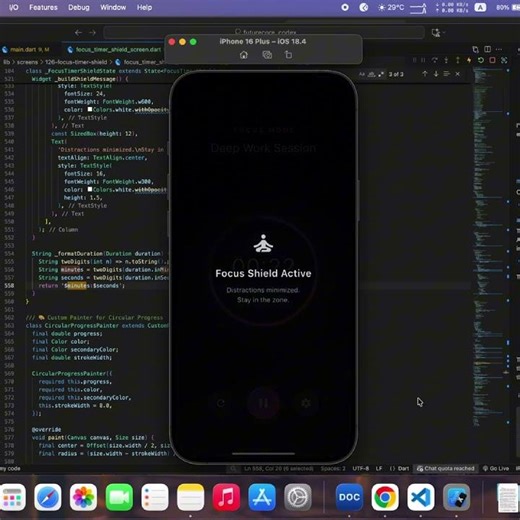Open Reminders from the Dock
Viewport: 520px width, 520px height.
[155, 497]
